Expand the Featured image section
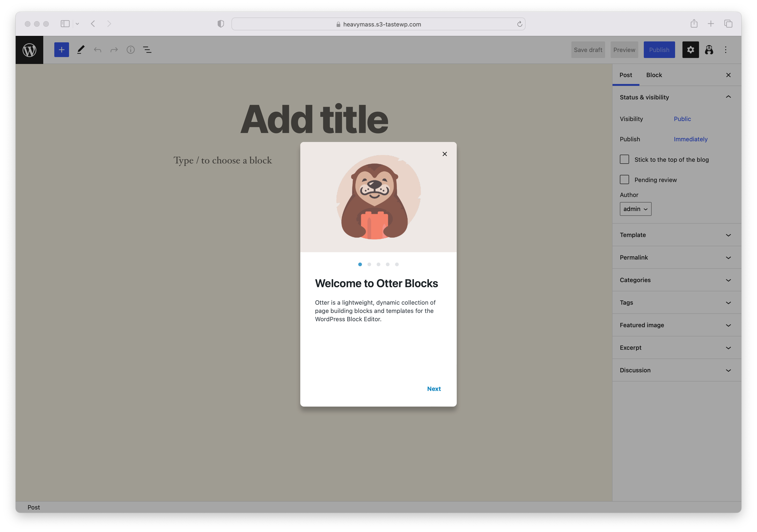 [x=676, y=325]
